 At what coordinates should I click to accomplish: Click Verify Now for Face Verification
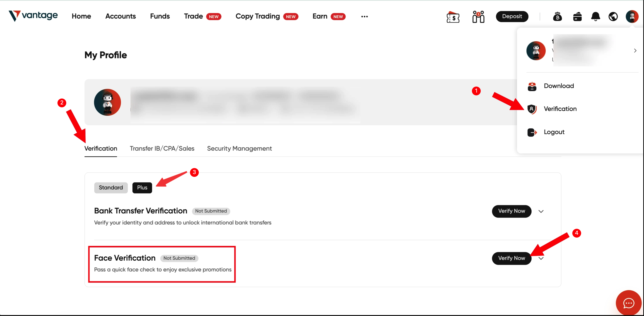[x=512, y=258]
